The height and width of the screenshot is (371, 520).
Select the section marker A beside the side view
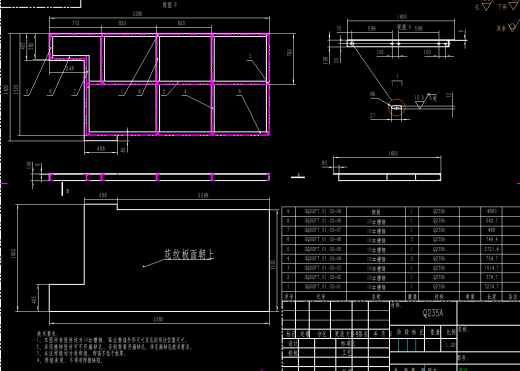click(298, 176)
